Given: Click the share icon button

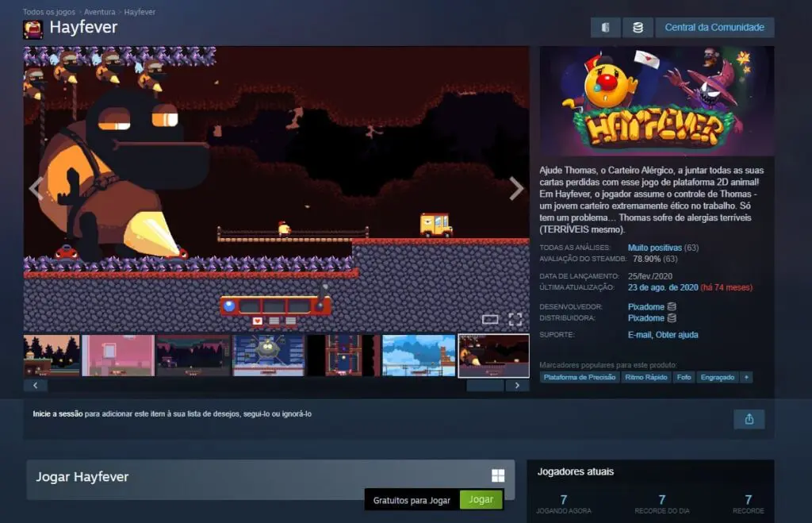Looking at the screenshot, I should tap(749, 419).
